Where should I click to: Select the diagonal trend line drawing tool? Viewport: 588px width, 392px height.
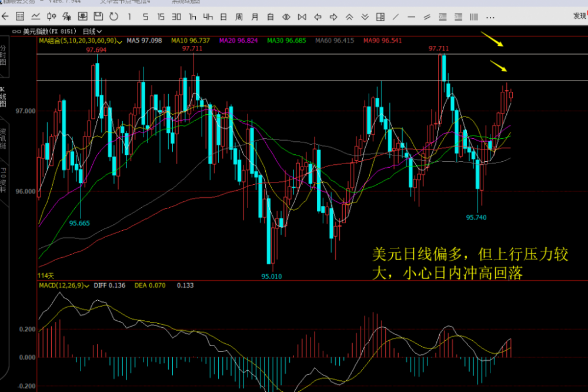point(396,17)
